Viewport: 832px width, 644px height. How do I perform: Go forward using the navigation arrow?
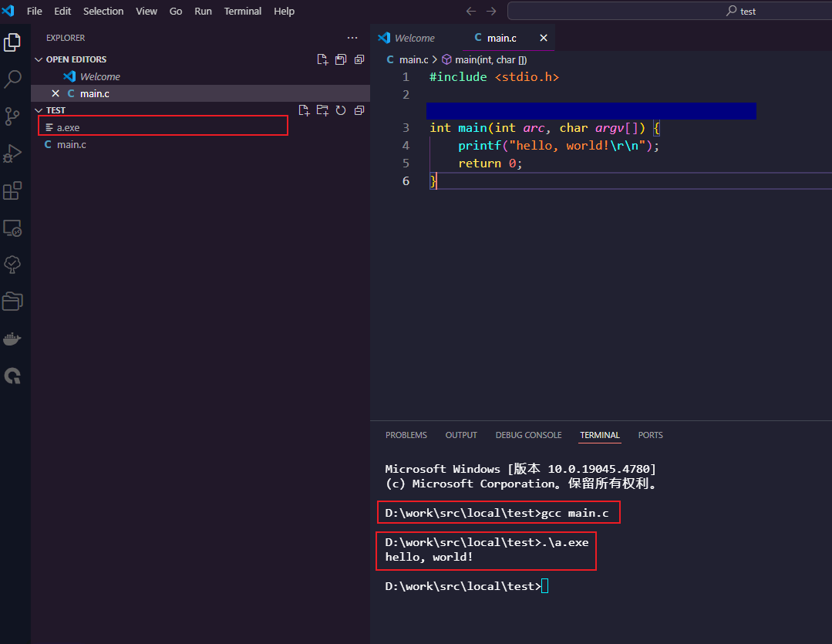click(x=491, y=11)
